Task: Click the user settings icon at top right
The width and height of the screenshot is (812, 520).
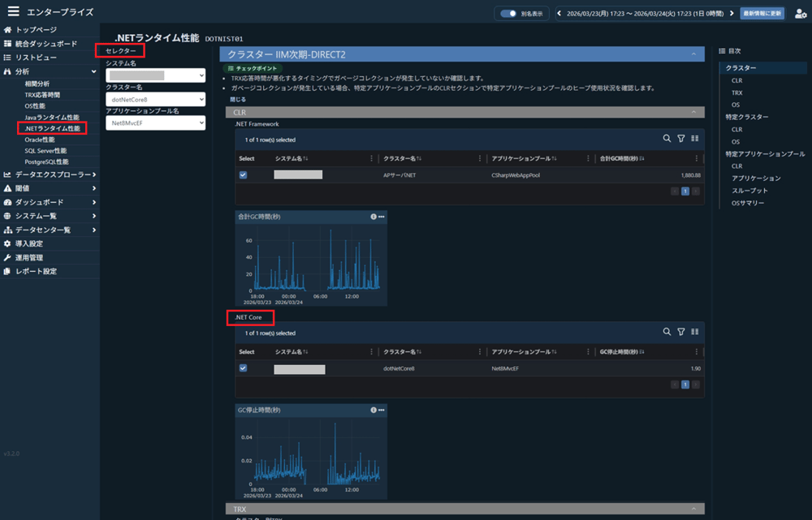Action: [x=800, y=13]
